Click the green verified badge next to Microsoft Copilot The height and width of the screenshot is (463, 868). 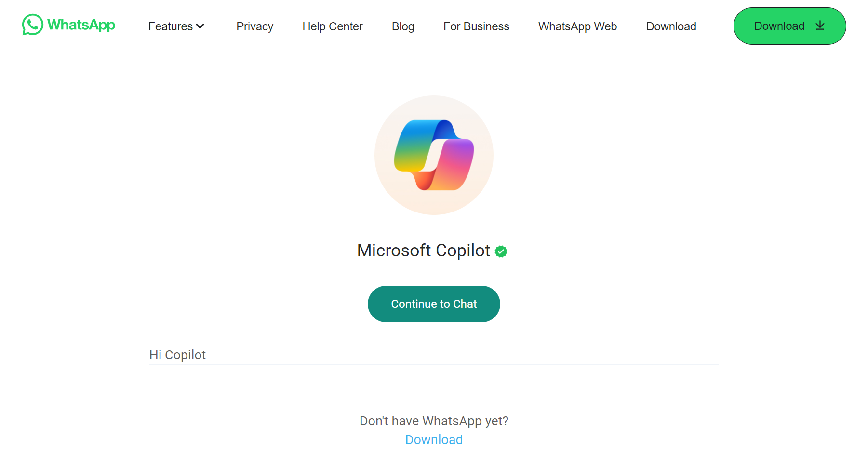[500, 251]
